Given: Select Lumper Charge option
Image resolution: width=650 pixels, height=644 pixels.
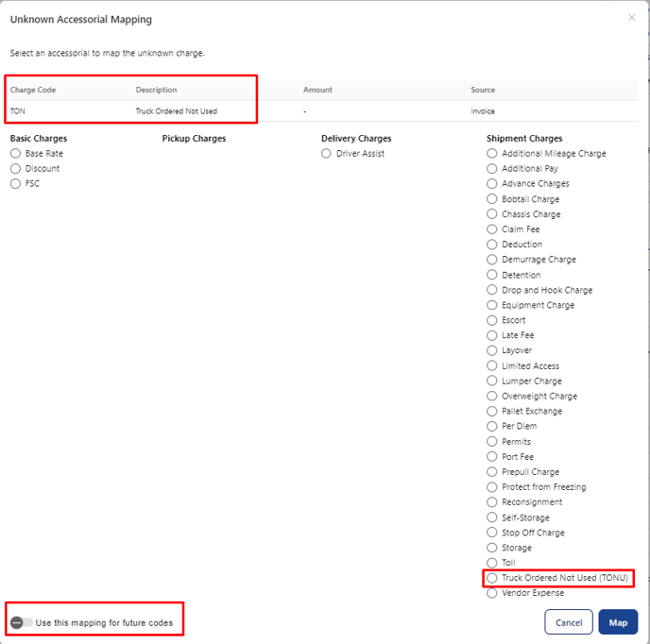Looking at the screenshot, I should pos(491,381).
